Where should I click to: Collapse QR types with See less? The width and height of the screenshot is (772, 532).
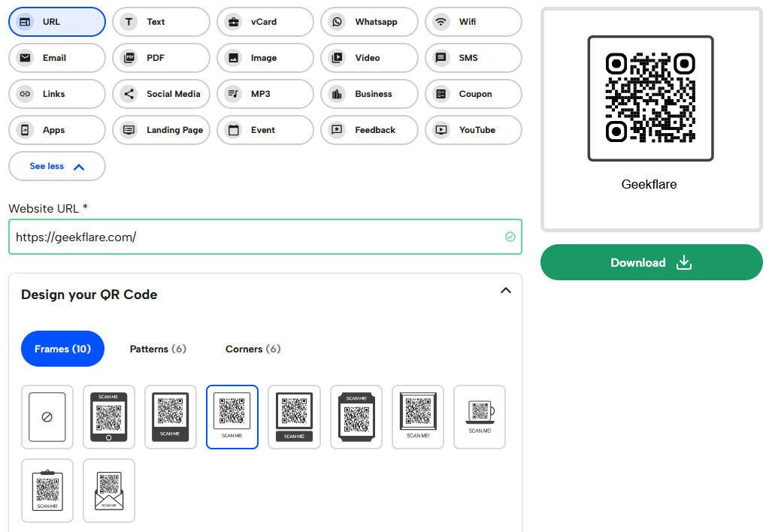57,166
